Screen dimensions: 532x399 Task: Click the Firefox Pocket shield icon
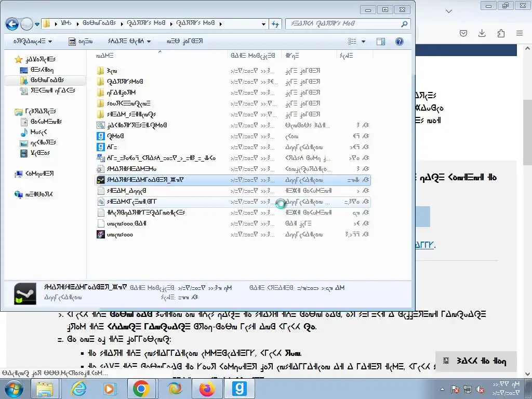[x=463, y=33]
